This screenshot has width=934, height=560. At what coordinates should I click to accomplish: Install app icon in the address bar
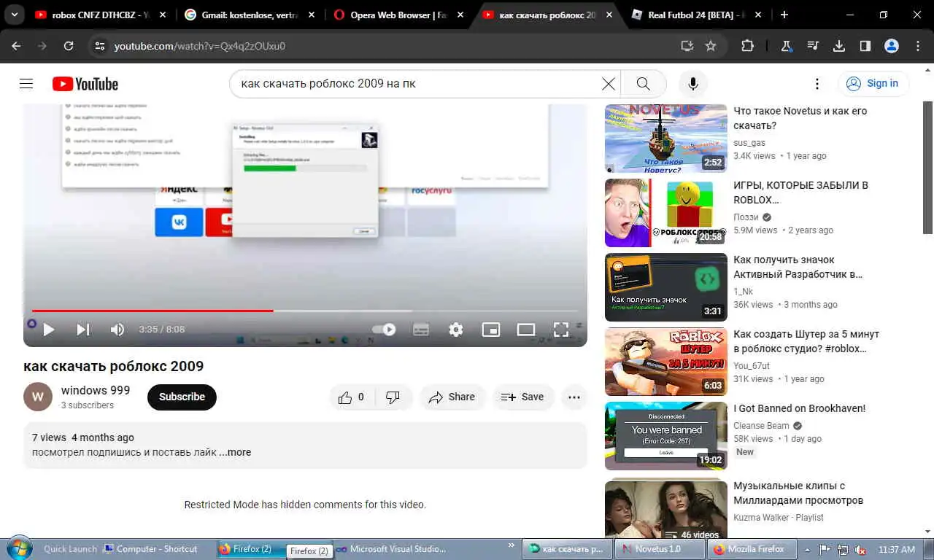click(687, 46)
